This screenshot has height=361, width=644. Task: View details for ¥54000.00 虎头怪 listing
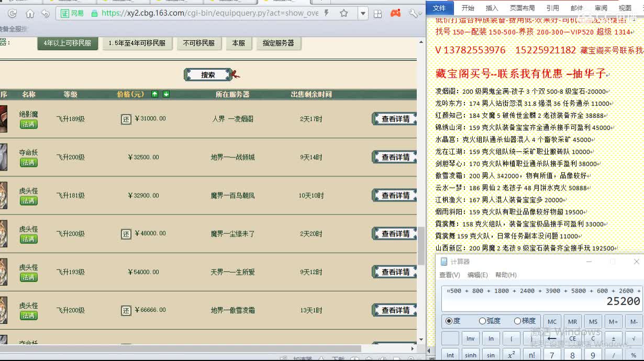395,272
